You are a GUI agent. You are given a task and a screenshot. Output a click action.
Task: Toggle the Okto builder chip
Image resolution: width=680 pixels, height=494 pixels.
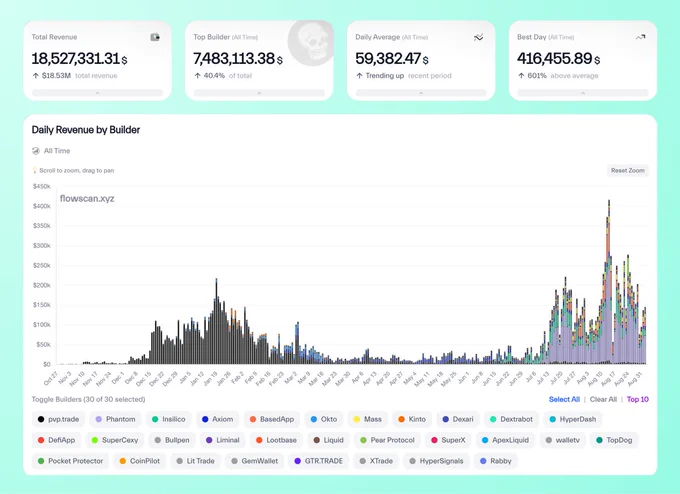[324, 419]
